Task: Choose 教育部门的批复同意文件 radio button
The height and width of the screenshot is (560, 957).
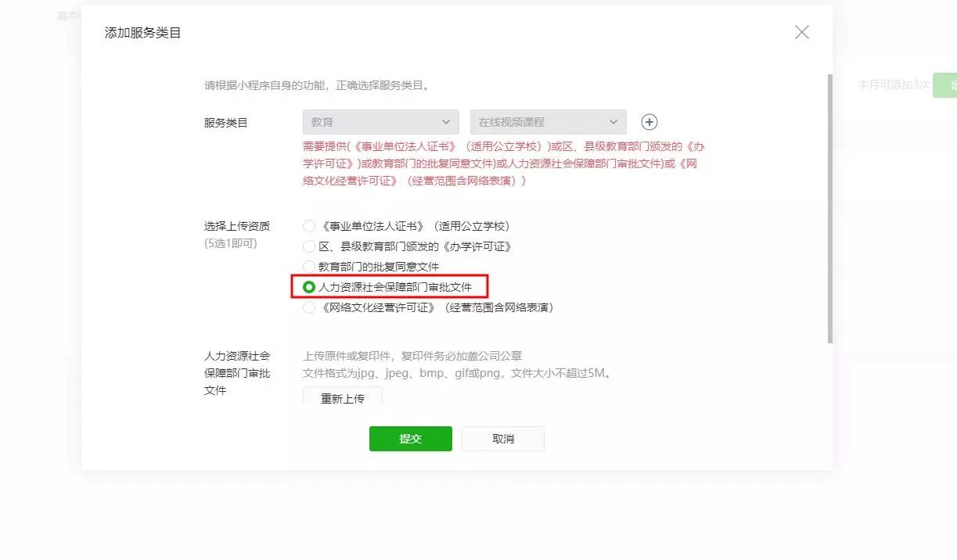Action: 309,267
